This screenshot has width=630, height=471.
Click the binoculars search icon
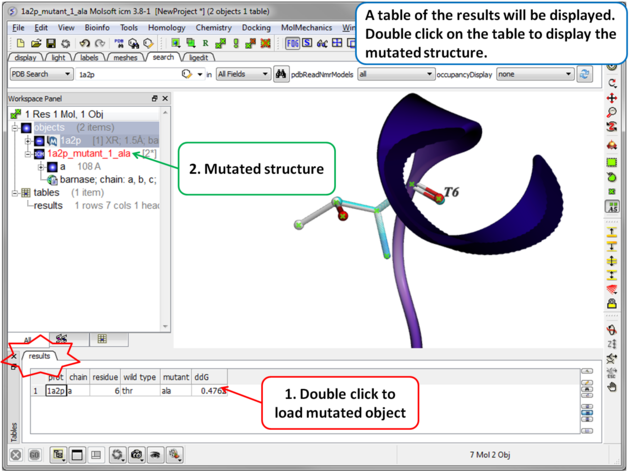click(281, 74)
